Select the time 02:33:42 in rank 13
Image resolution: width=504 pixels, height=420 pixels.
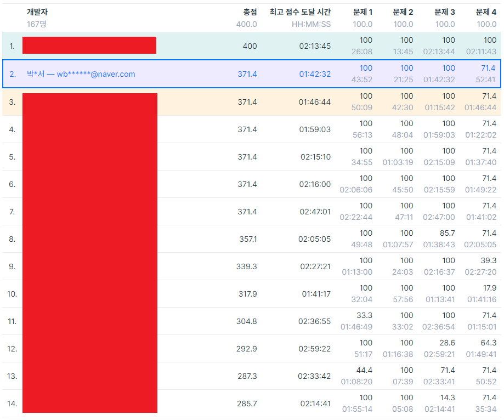[x=314, y=376]
